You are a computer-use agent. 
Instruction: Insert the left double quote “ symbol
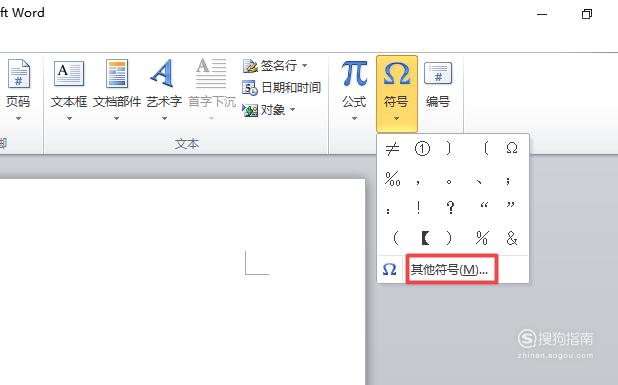coord(484,205)
